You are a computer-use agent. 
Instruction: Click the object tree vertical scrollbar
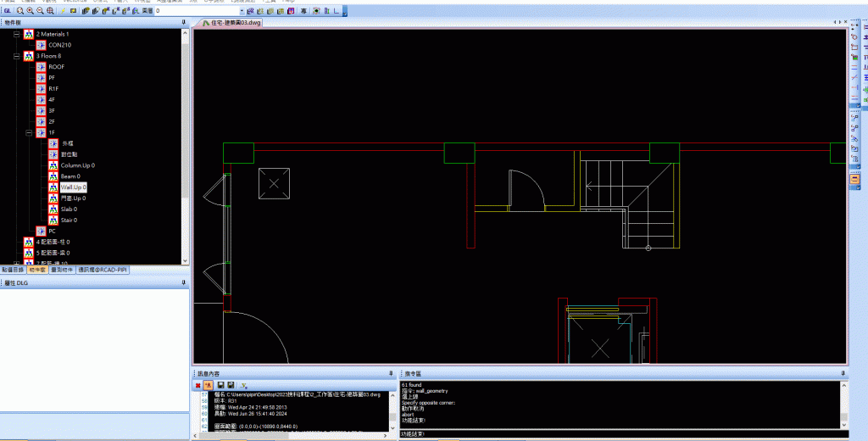coord(186,127)
